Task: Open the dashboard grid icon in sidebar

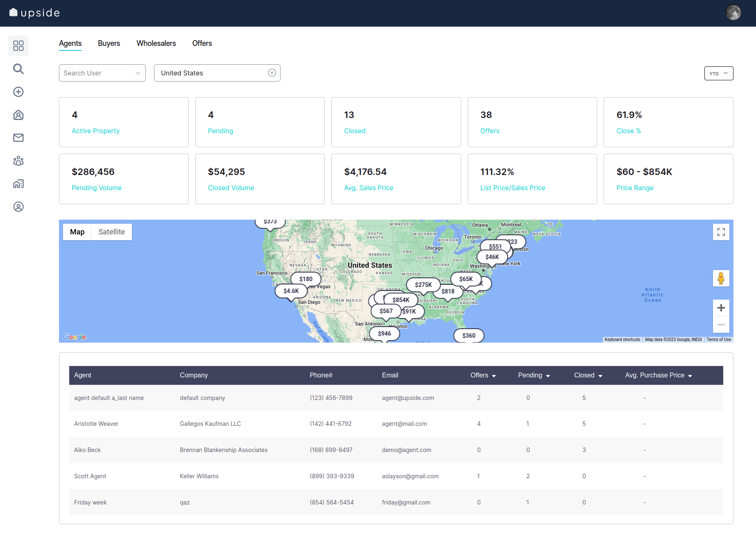Action: point(18,45)
